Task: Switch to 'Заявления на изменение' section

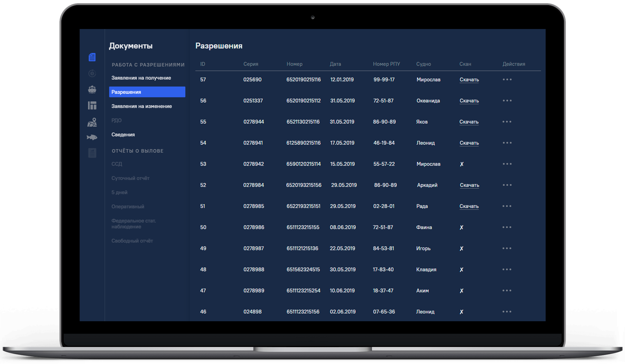Action: pyautogui.click(x=142, y=106)
